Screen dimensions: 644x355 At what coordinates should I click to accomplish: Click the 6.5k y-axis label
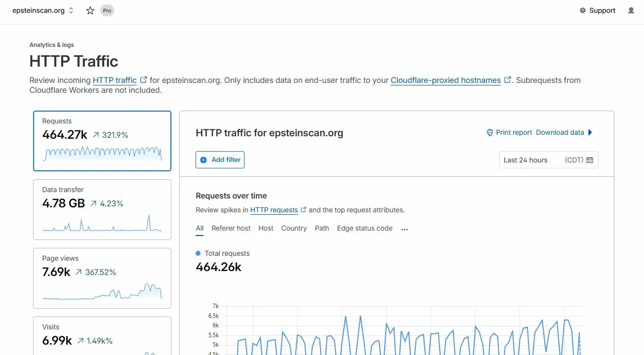(213, 316)
